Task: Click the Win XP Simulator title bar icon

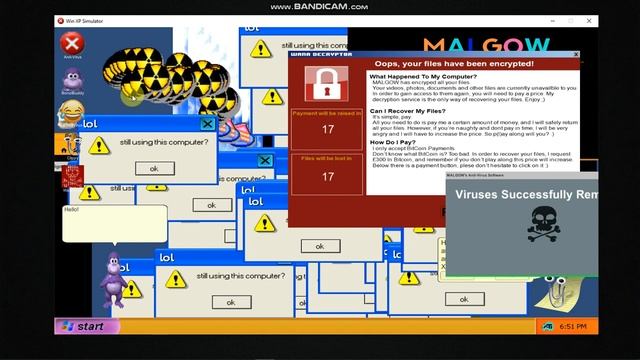Action: [x=60, y=21]
